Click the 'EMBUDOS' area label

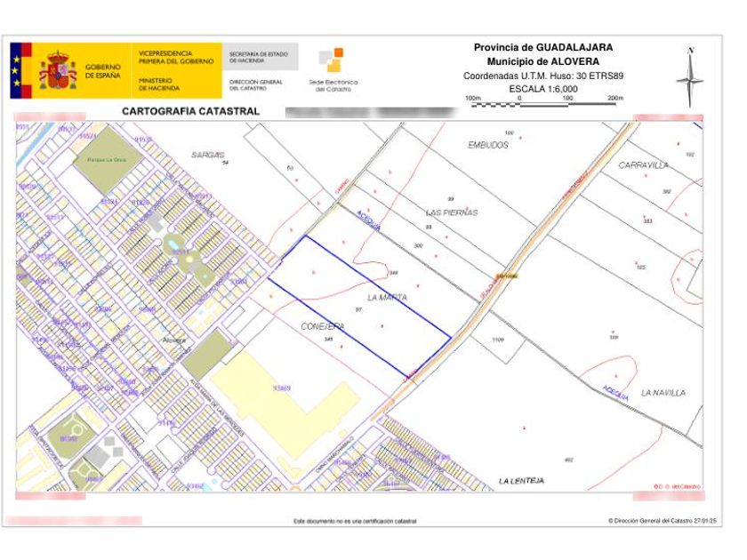click(x=488, y=145)
